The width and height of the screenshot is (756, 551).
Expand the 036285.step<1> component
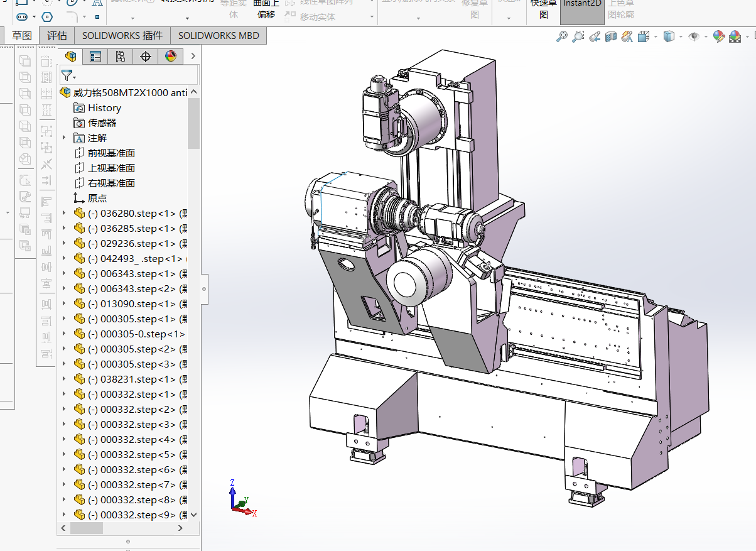(63, 229)
